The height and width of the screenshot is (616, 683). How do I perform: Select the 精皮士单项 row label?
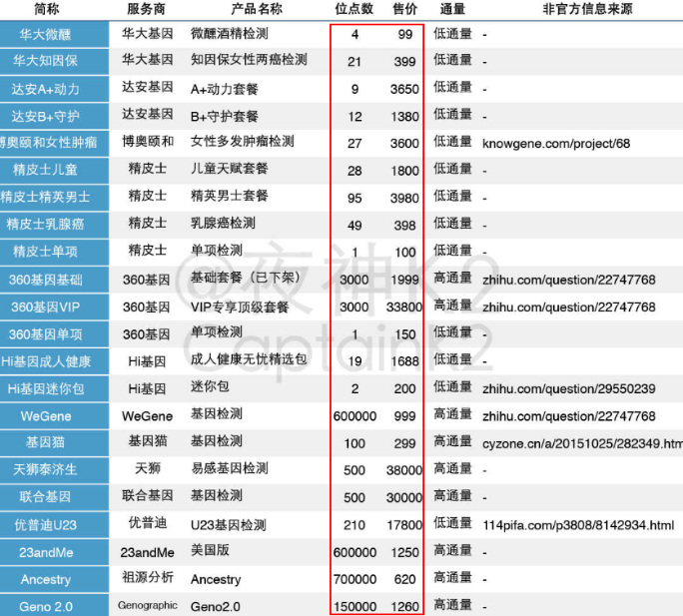click(x=55, y=253)
